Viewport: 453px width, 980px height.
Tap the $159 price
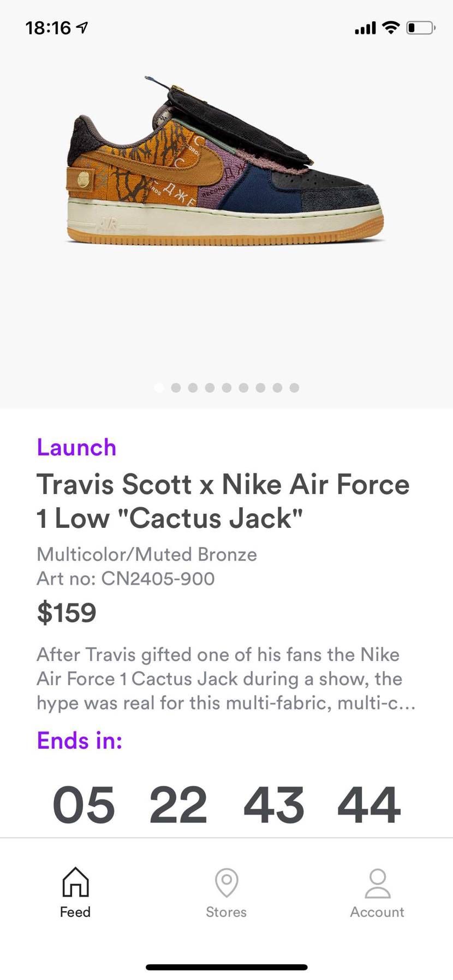[67, 612]
